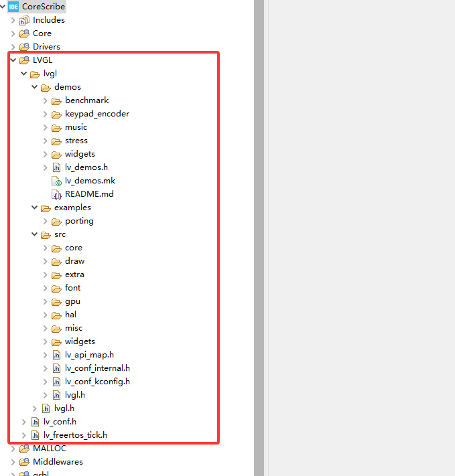This screenshot has height=476, width=455.
Task: Click the benchmark folder icon
Action: point(57,100)
